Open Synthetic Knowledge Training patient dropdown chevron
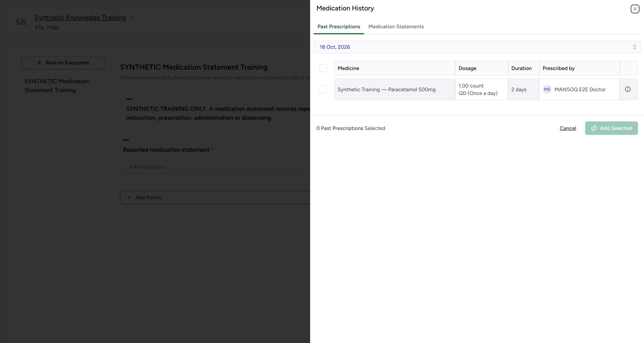This screenshot has width=644, height=343. pyautogui.click(x=132, y=18)
